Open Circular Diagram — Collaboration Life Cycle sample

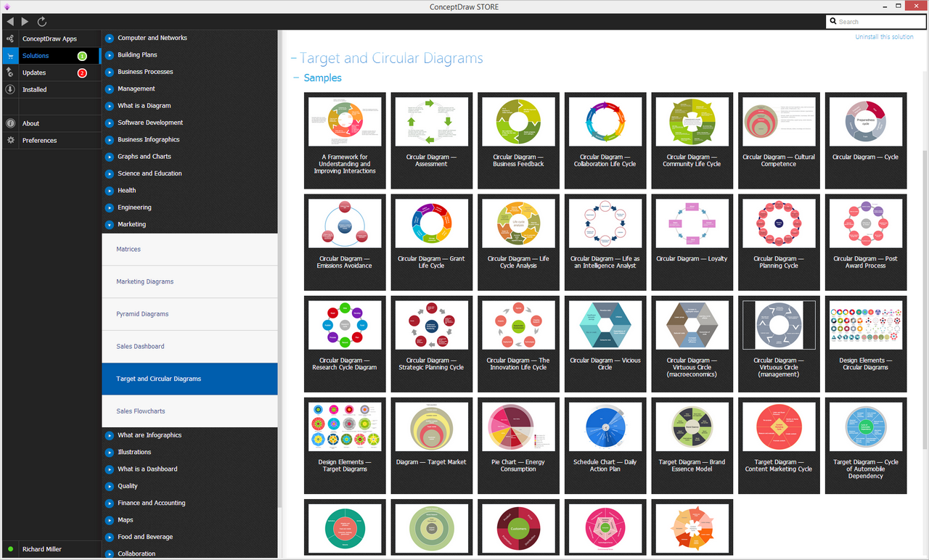[605, 141]
